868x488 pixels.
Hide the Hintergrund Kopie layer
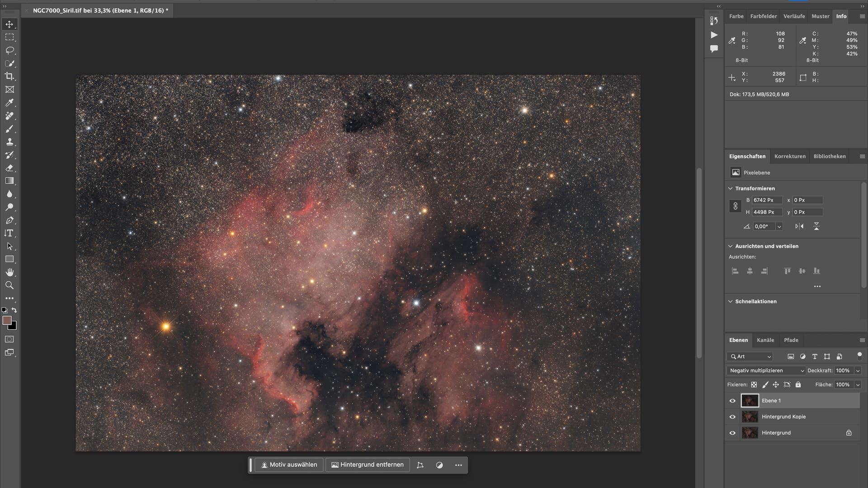coord(732,417)
